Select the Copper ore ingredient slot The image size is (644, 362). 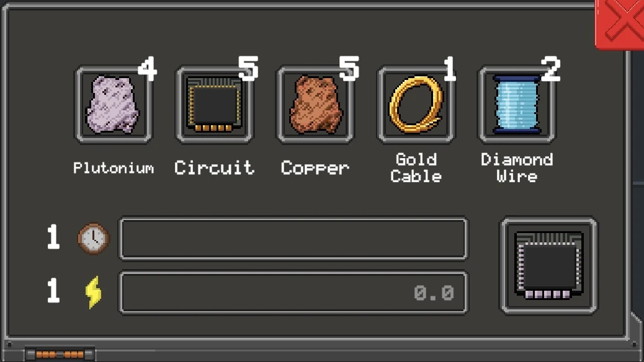point(315,105)
